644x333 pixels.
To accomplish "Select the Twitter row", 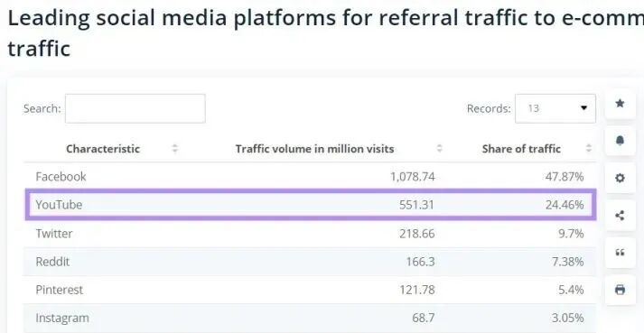I will point(310,234).
